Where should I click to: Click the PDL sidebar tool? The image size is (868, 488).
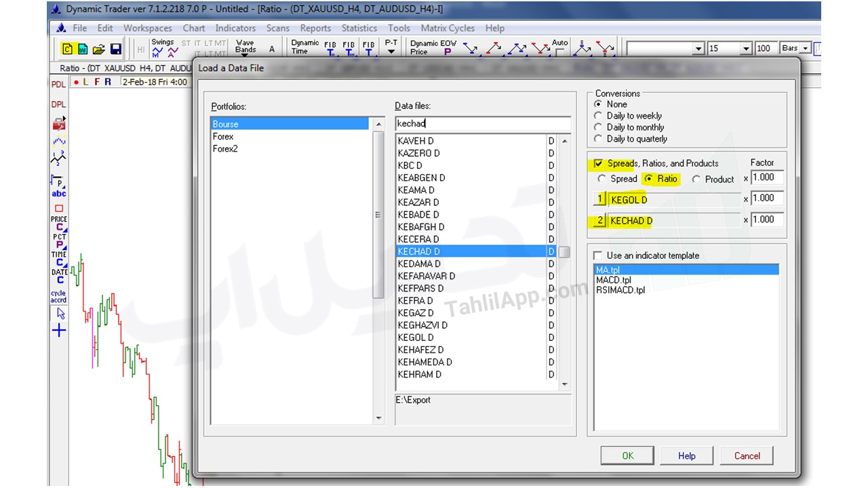click(x=59, y=85)
